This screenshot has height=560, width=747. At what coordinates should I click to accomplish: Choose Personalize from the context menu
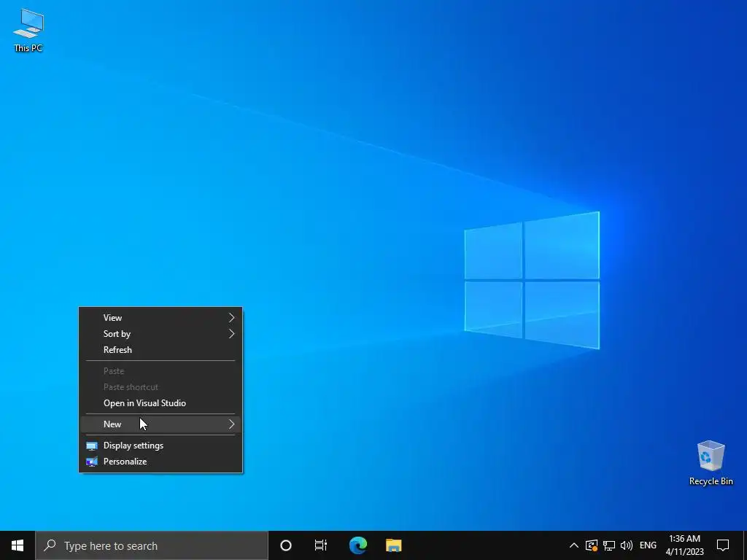160,462
